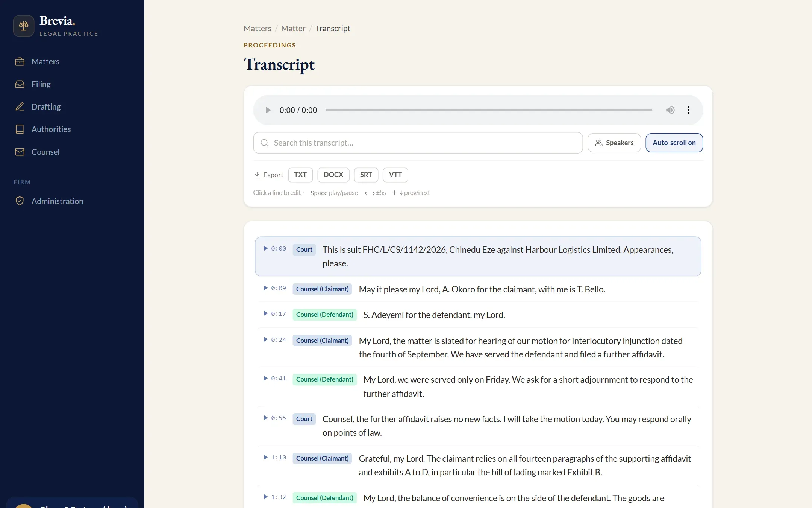812x508 pixels.
Task: Open audio player more options menu
Action: pyautogui.click(x=688, y=110)
